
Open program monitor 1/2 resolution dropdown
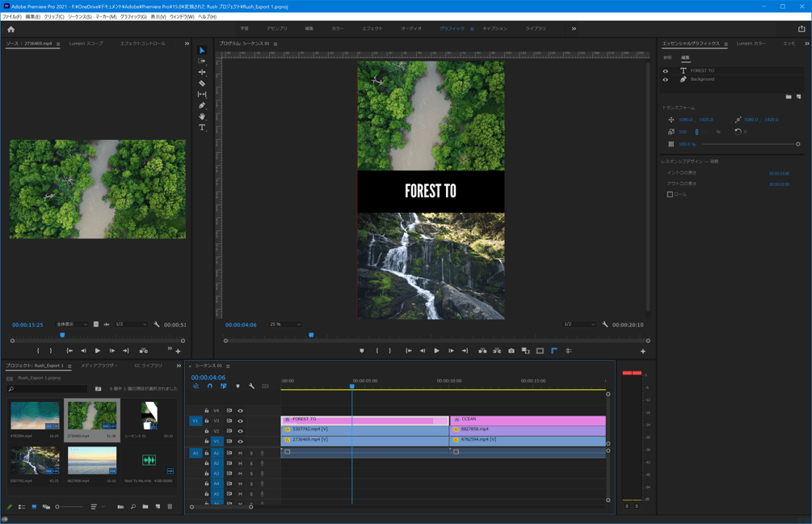[x=579, y=324]
